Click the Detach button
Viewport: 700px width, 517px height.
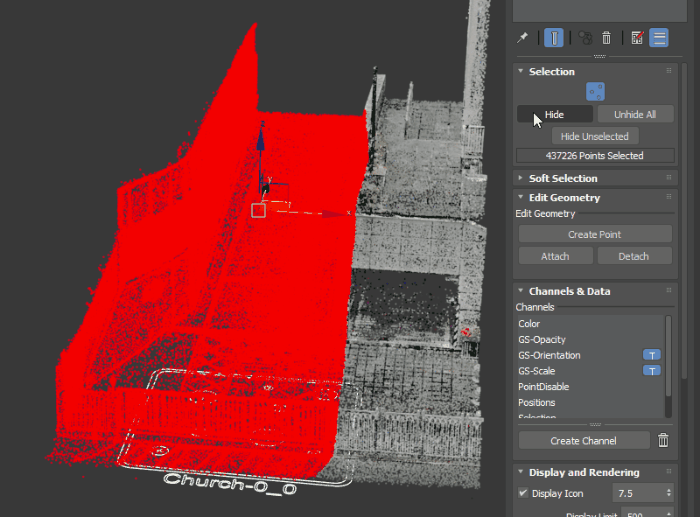pos(634,256)
